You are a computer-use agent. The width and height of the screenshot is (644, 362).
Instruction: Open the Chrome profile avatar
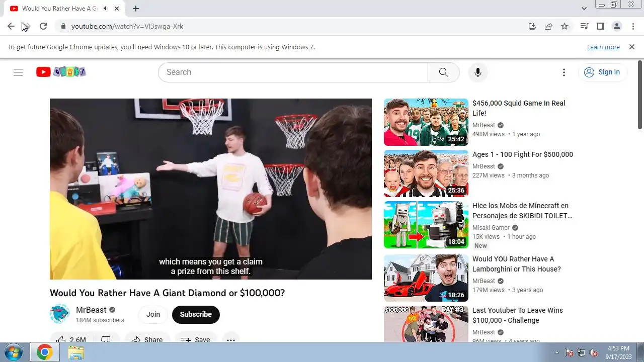[616, 26]
